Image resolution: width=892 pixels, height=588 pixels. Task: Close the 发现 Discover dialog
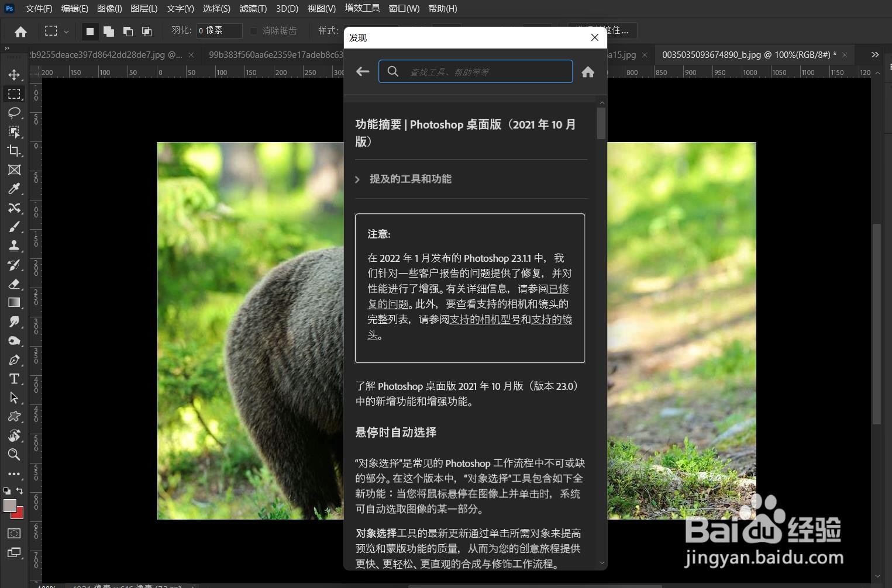coord(595,37)
